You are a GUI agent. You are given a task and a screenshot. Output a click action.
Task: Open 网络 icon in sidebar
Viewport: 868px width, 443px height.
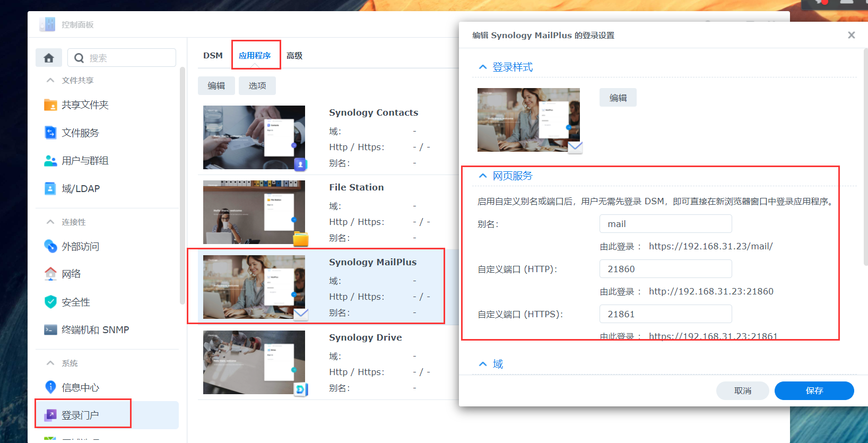pos(50,274)
